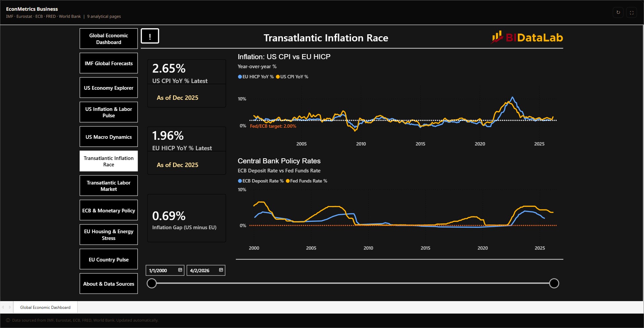
Task: Click the left handle of date slider
Action: point(152,283)
